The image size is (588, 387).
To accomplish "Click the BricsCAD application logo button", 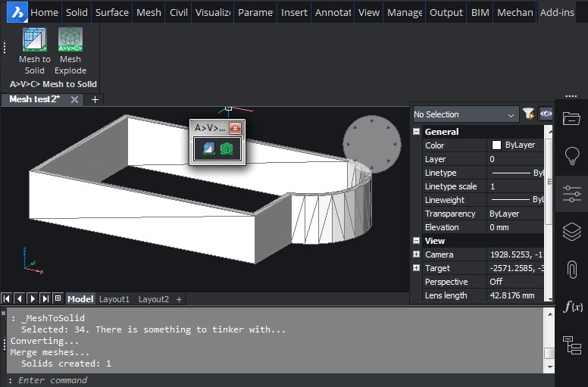I will [14, 12].
